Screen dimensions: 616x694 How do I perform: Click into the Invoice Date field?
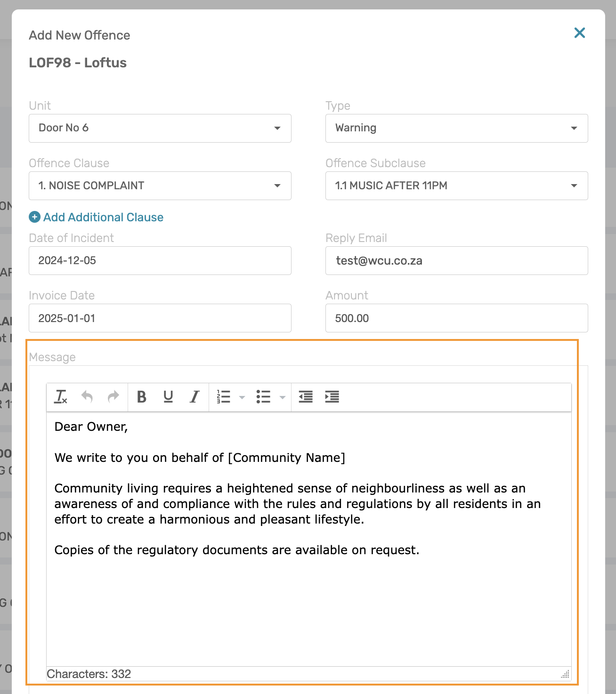pos(160,318)
